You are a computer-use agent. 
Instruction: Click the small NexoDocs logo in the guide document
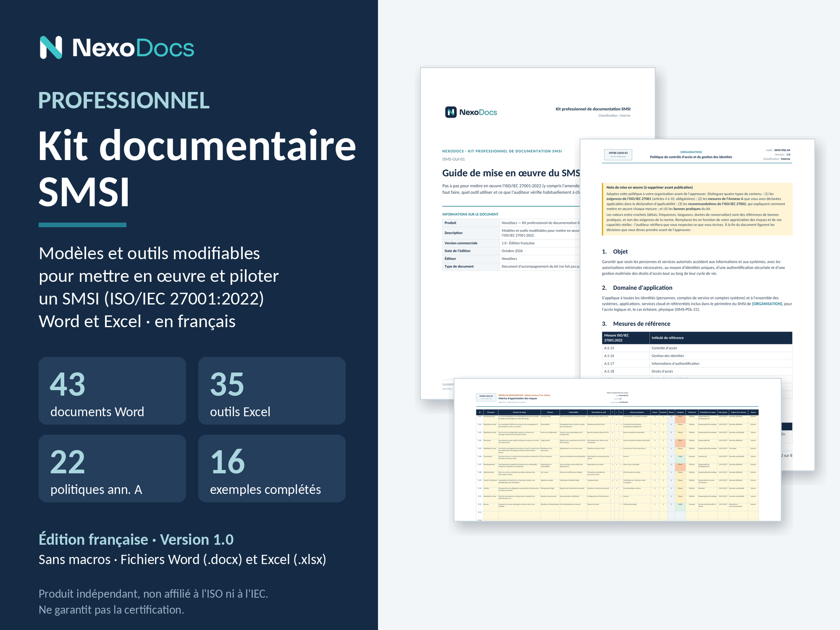click(471, 112)
